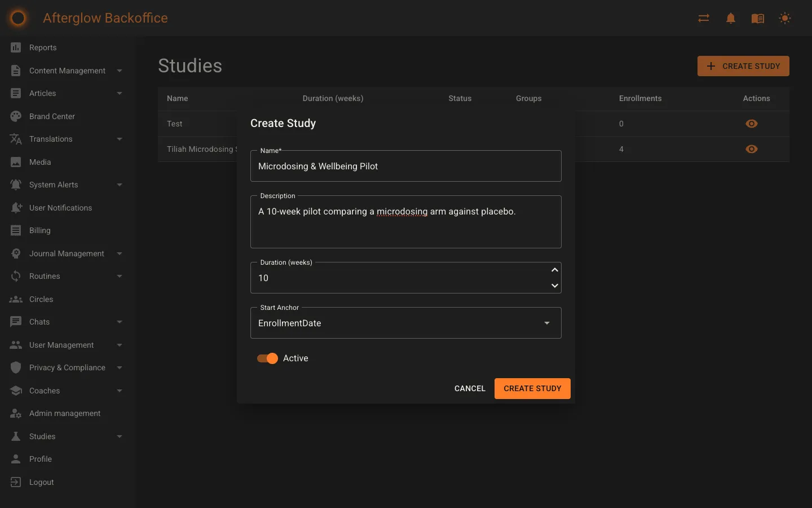Click the Routines cycle icon
Viewport: 812px width, 508px height.
click(x=16, y=276)
